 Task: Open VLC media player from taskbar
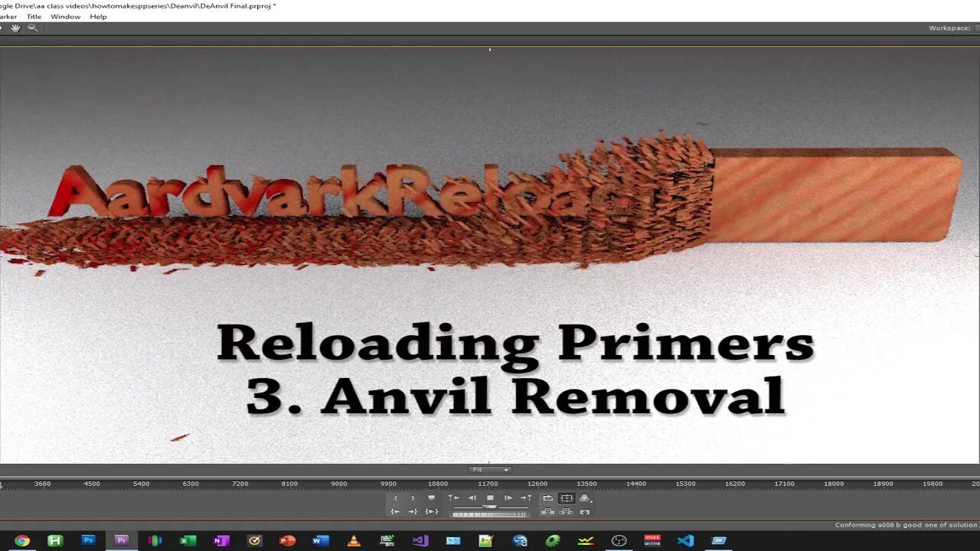click(x=354, y=540)
